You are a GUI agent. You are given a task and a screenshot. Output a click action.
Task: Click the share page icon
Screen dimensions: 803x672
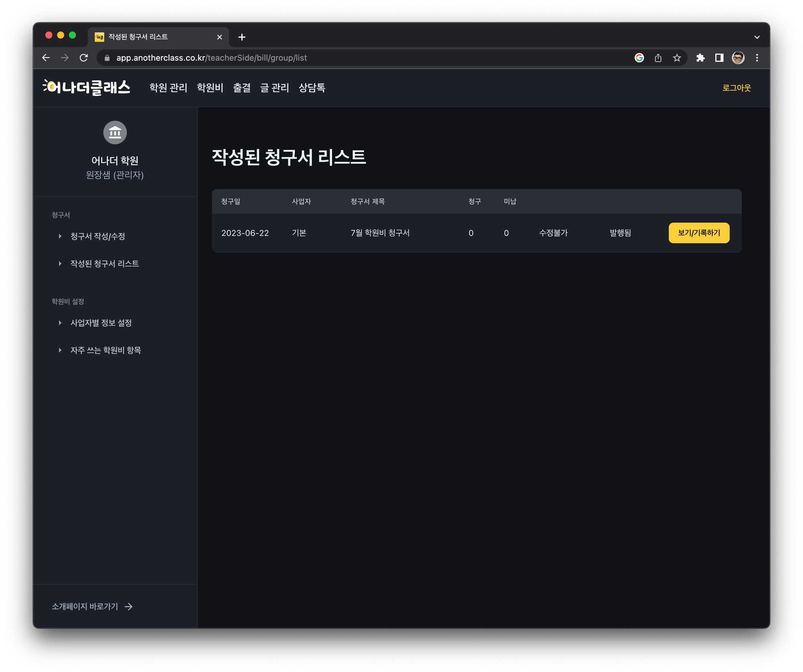pyautogui.click(x=658, y=58)
